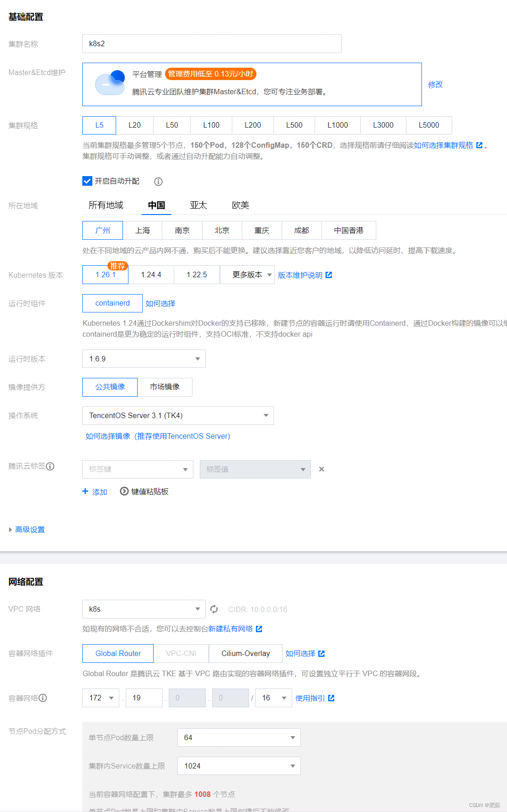507x812 pixels.
Task: Select the 重庆 region
Action: point(262,231)
